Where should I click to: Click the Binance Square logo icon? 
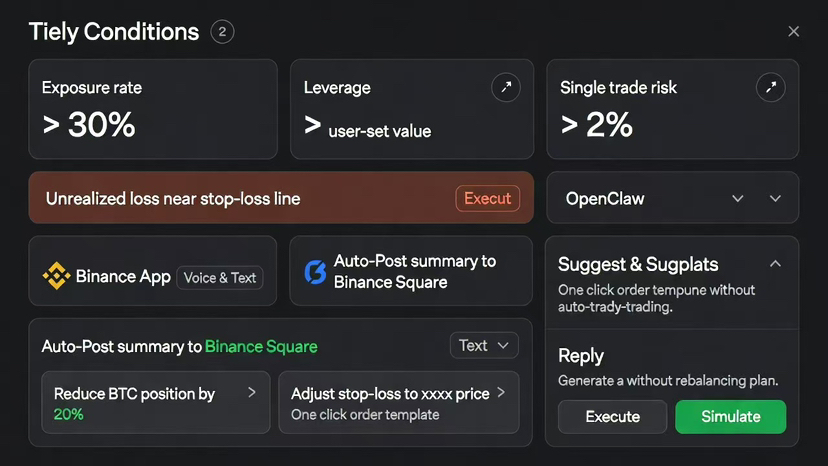click(x=315, y=272)
